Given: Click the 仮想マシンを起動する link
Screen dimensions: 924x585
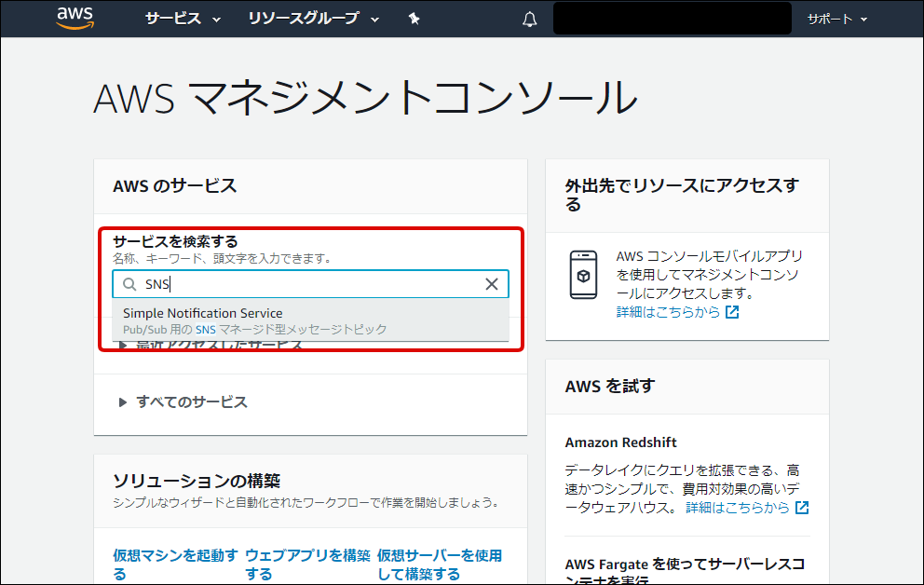Looking at the screenshot, I should 175,565.
